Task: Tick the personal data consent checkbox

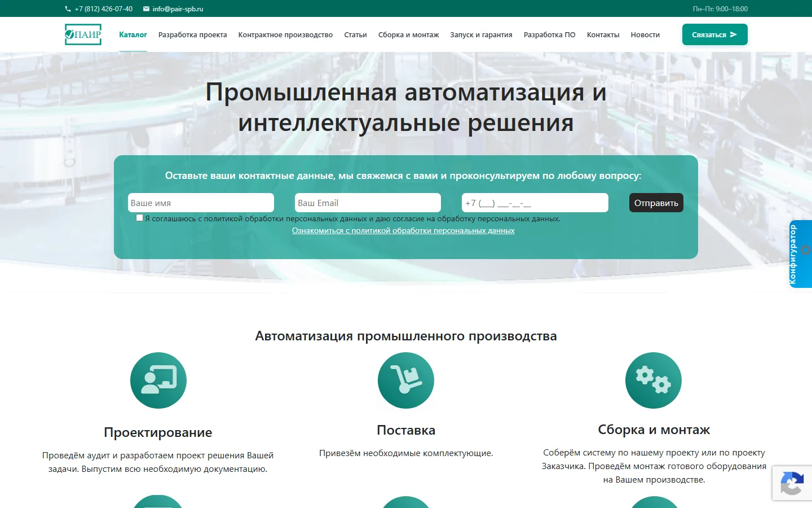Action: coord(139,218)
